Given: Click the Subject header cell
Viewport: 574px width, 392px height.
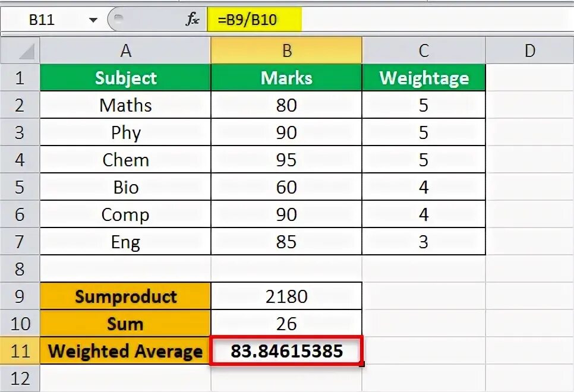Looking at the screenshot, I should pos(125,78).
